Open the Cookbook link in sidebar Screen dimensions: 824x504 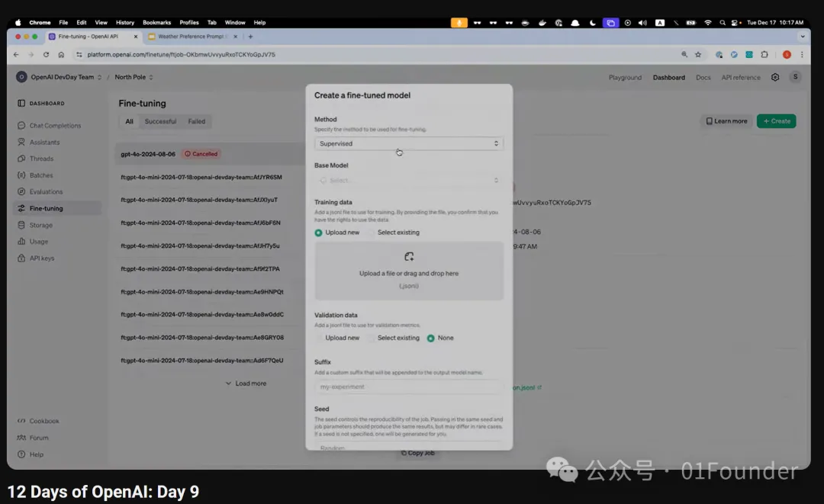coord(38,421)
